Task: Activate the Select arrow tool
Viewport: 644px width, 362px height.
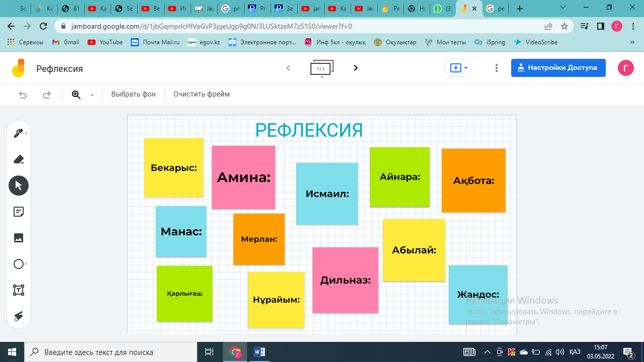Action: [x=19, y=186]
